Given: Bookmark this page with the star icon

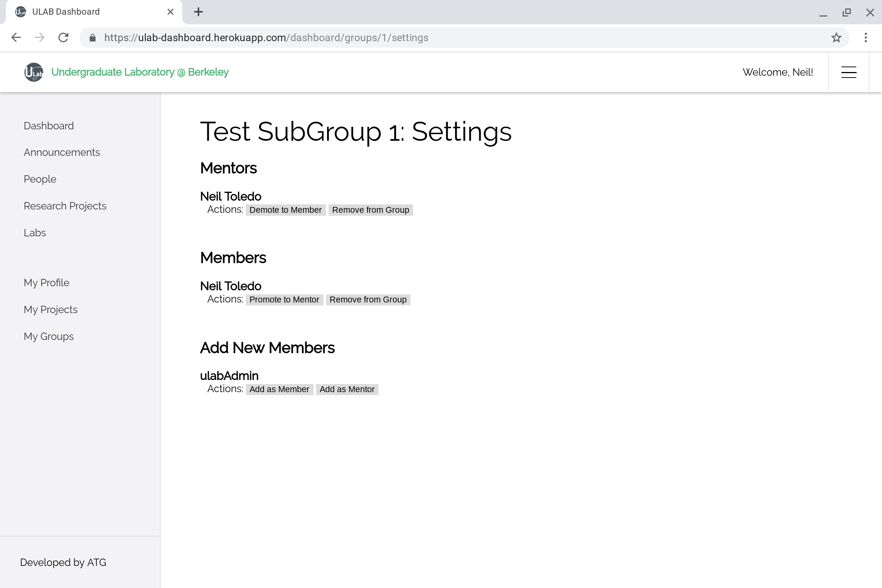Looking at the screenshot, I should (836, 37).
